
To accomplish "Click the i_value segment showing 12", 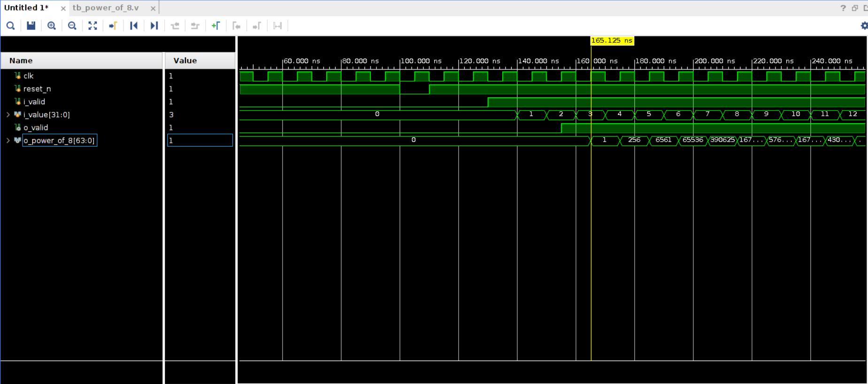I will [853, 114].
